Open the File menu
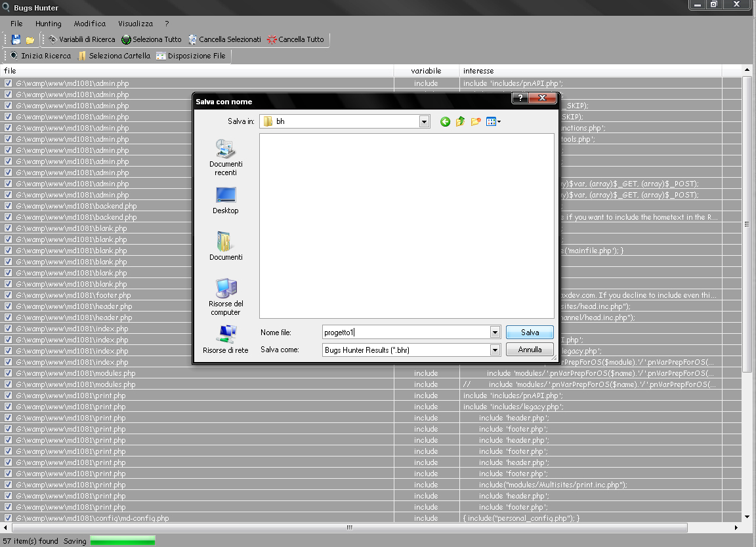 coord(16,24)
